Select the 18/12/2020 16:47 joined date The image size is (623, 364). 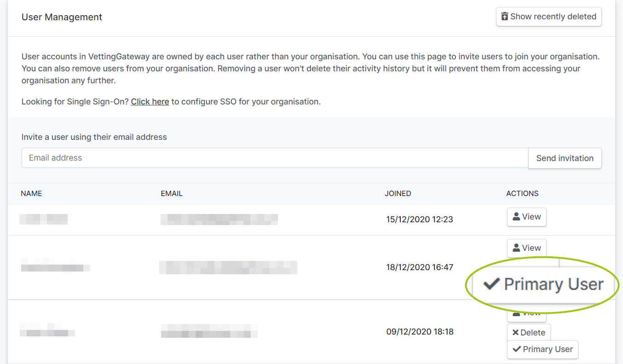click(420, 267)
